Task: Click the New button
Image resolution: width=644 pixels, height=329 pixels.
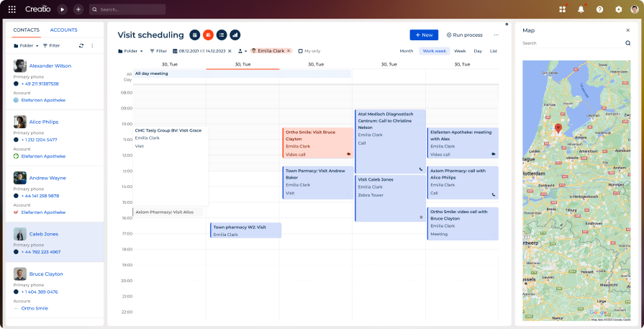Action: (x=424, y=35)
